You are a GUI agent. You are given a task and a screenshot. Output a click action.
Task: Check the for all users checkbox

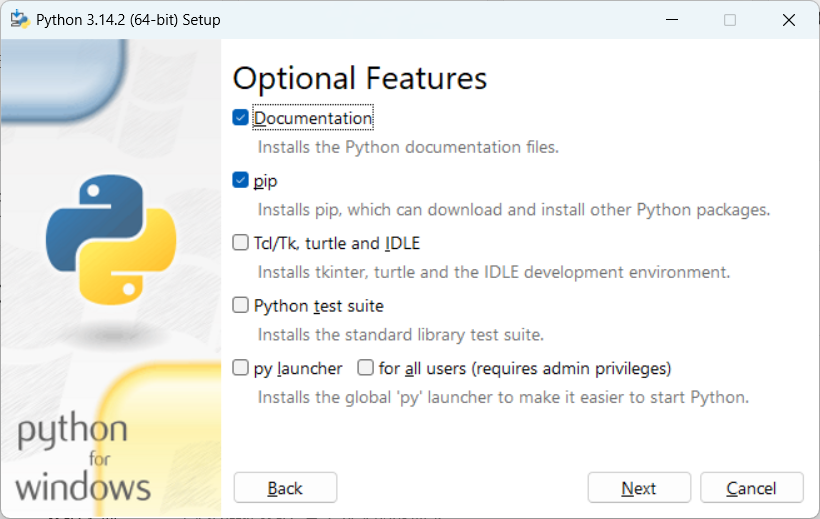pyautogui.click(x=365, y=368)
